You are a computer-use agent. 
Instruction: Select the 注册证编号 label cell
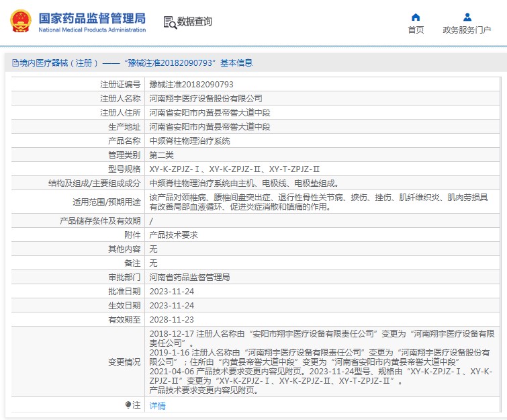click(120, 85)
